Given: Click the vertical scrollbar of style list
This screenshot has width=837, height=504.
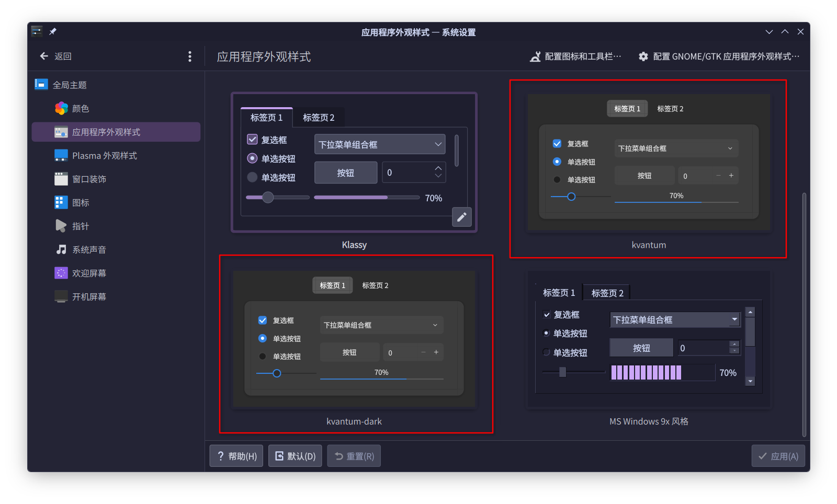Looking at the screenshot, I should point(804,315).
